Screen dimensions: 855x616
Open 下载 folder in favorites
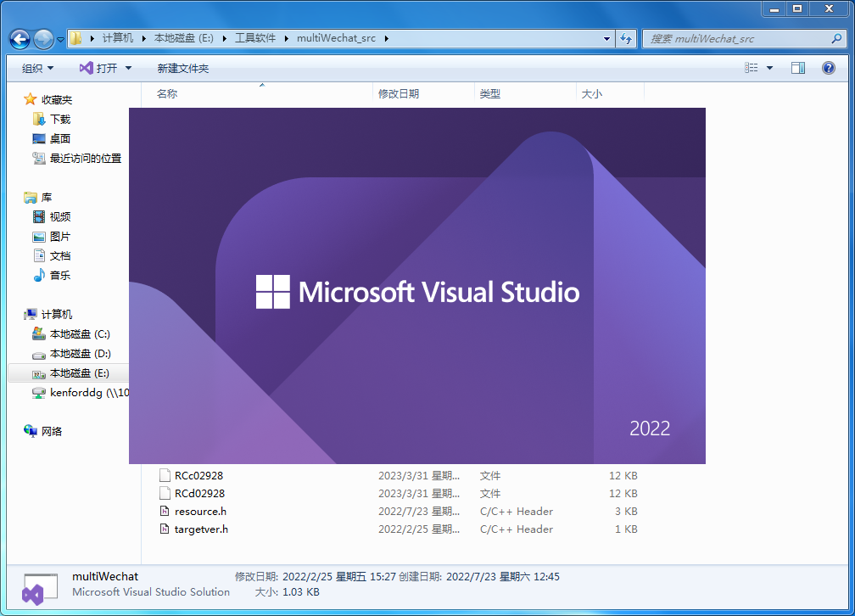[x=60, y=120]
